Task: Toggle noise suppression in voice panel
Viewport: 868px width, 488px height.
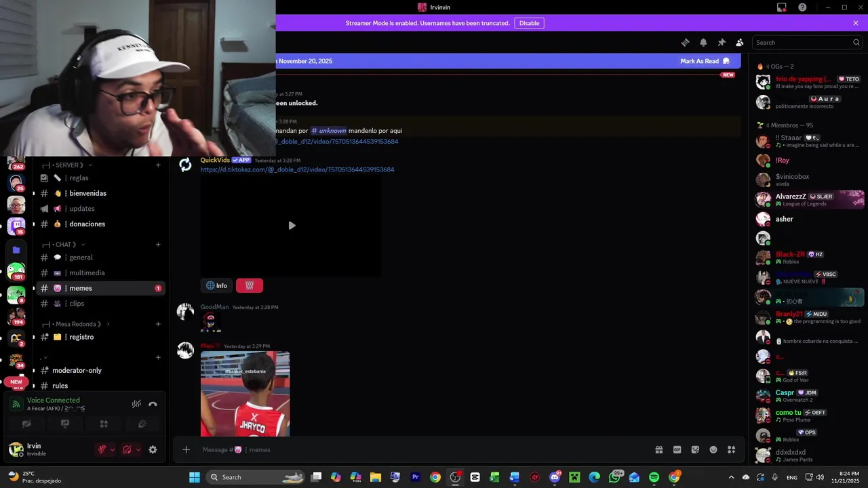Action: coord(136,404)
